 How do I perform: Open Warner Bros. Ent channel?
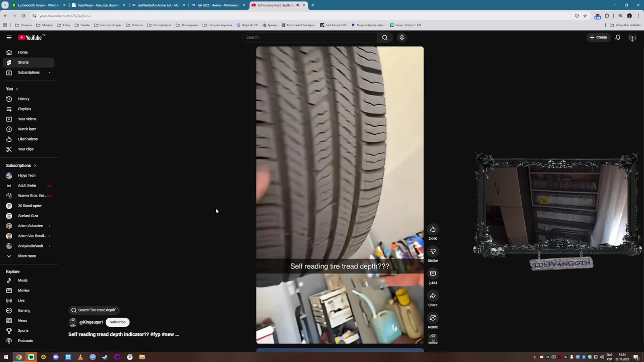coord(28,196)
